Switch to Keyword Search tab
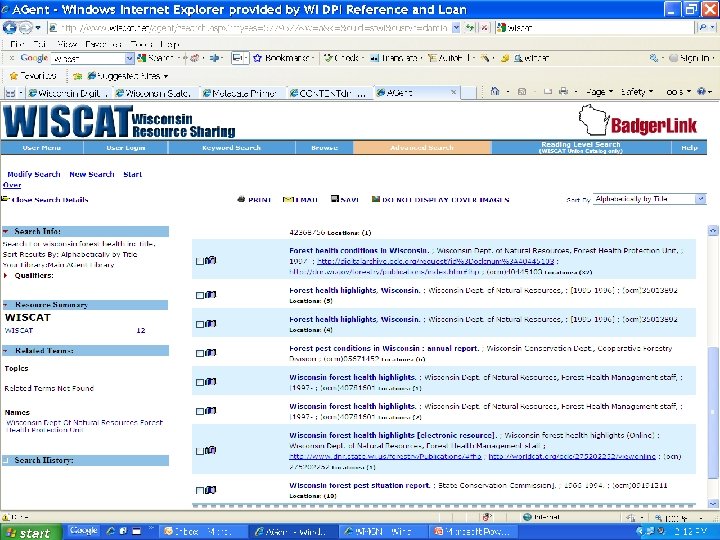 (231, 147)
